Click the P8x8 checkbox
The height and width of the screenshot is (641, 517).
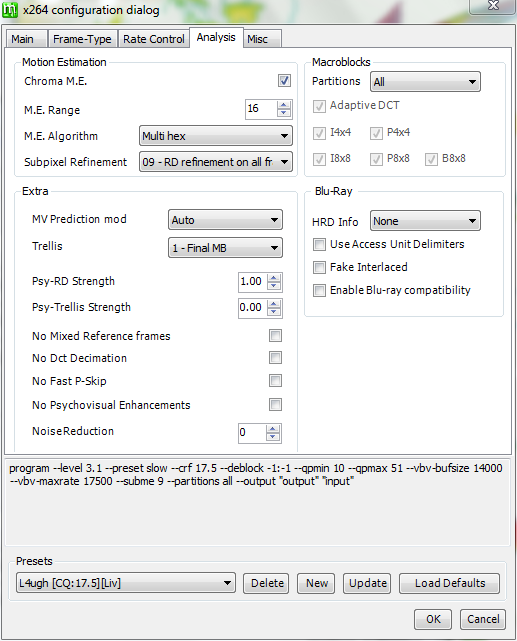point(376,159)
